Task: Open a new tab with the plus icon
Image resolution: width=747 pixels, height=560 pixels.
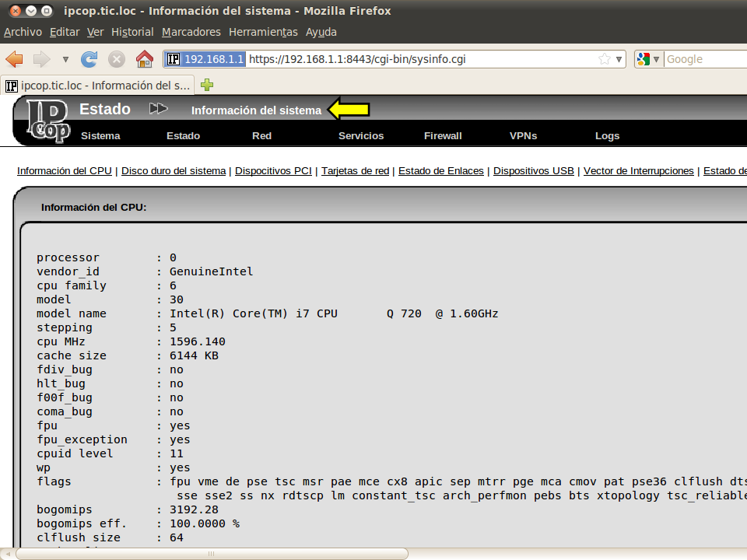Action: [x=207, y=85]
